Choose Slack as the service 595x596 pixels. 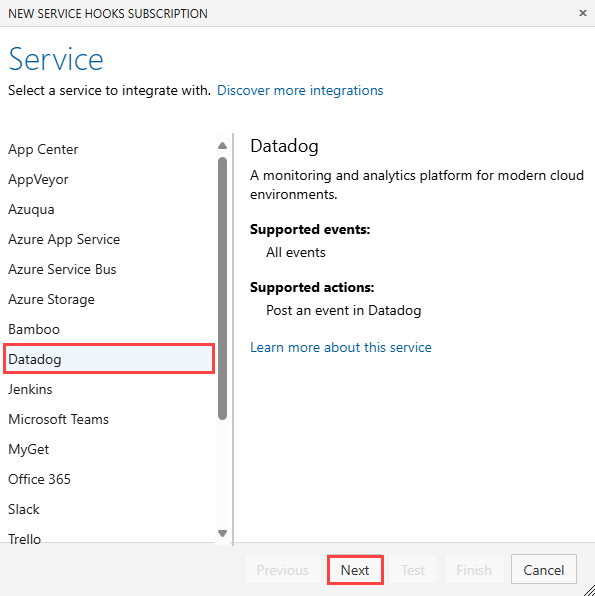pyautogui.click(x=109, y=510)
